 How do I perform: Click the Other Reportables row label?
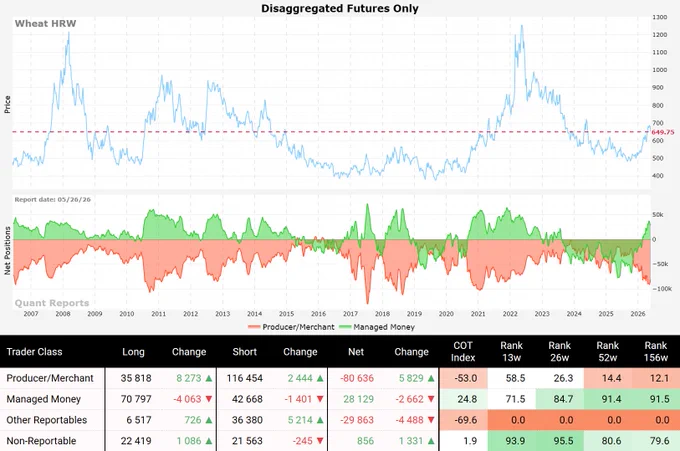click(46, 420)
